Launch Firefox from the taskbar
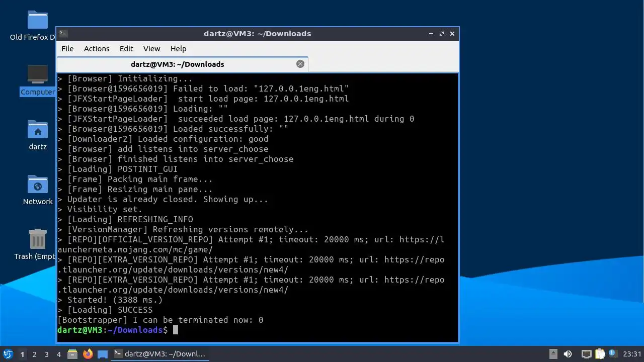This screenshot has height=362, width=644. click(88, 354)
